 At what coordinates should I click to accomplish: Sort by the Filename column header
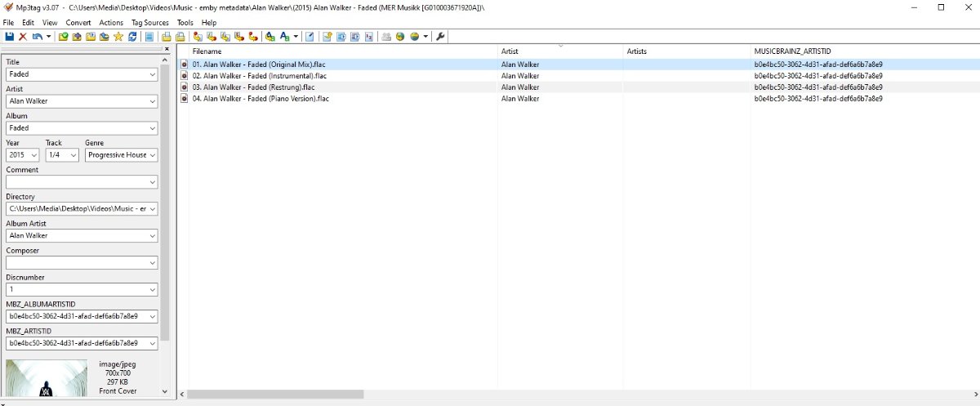pos(207,51)
